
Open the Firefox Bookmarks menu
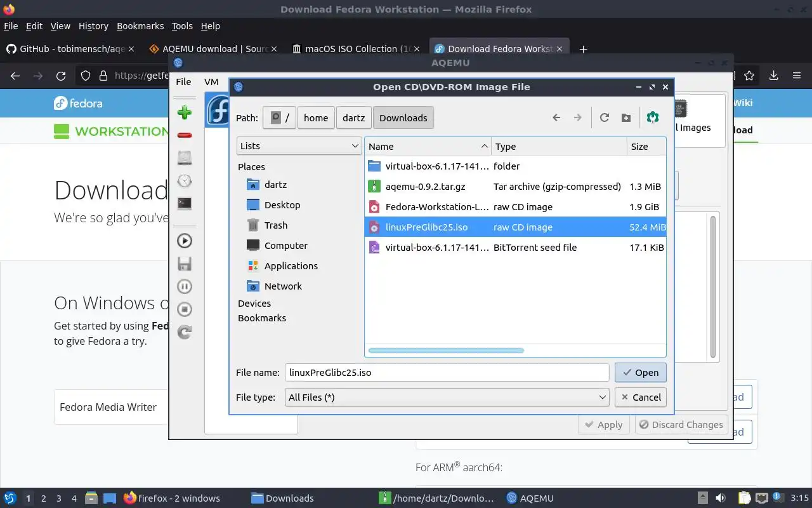[140, 26]
